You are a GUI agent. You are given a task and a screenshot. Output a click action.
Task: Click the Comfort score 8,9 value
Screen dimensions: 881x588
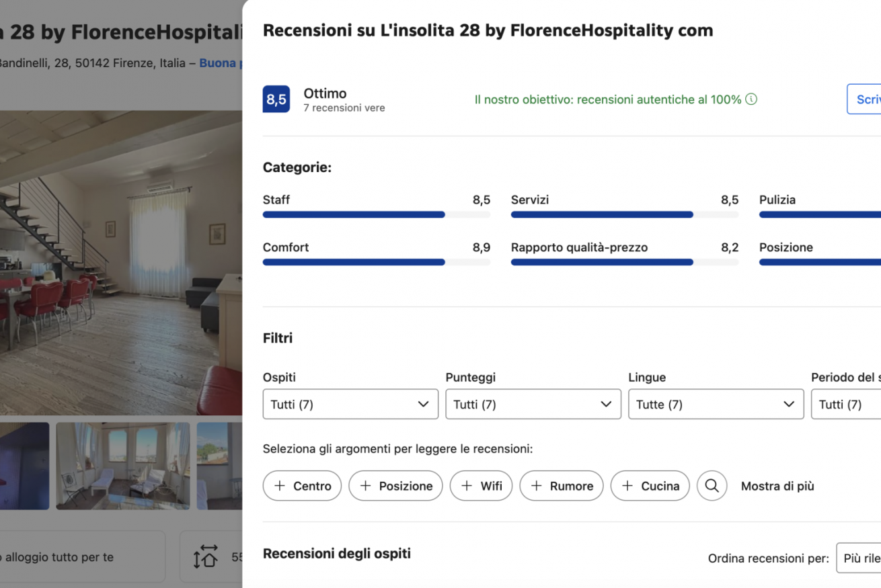point(482,247)
